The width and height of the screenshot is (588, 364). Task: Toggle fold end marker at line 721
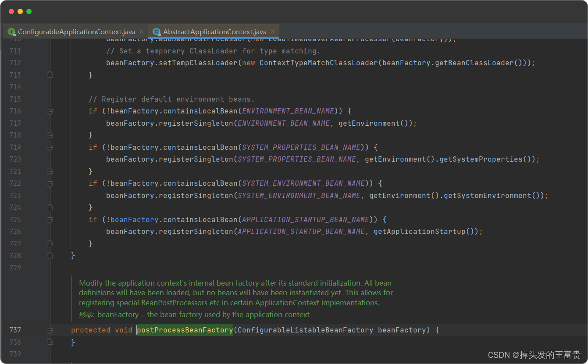pos(50,172)
